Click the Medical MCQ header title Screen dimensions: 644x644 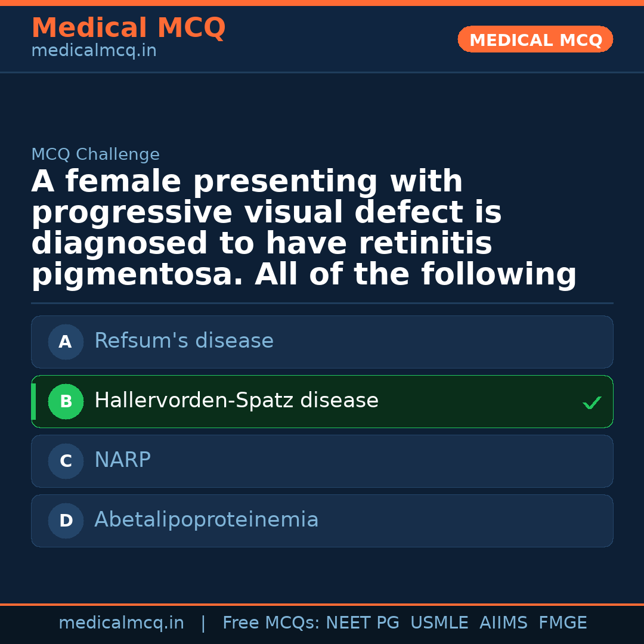pyautogui.click(x=128, y=28)
